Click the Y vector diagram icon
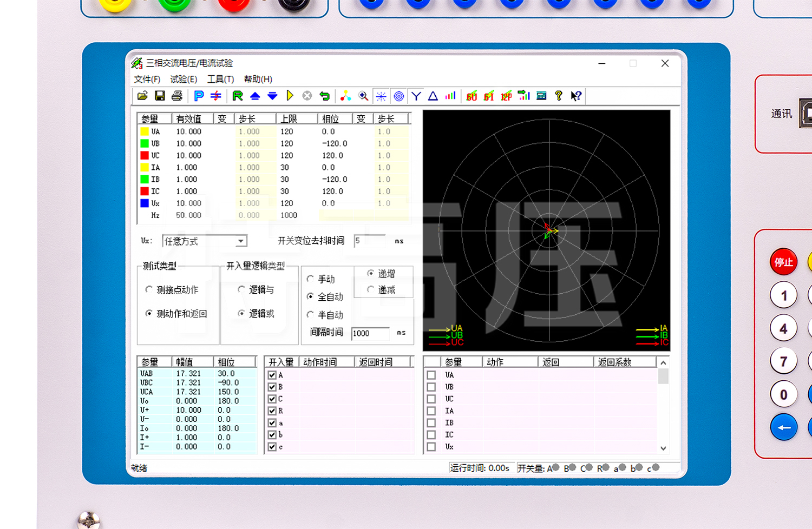Viewport: 812px width, 529px height. 416,96
